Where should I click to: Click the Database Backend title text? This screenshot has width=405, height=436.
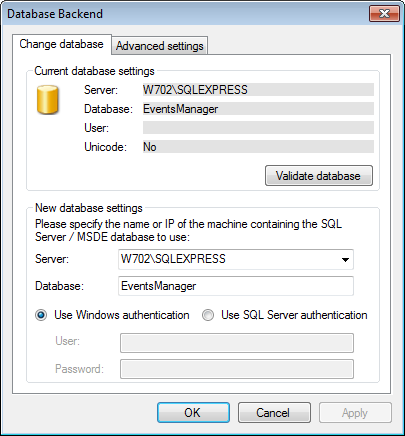point(55,14)
